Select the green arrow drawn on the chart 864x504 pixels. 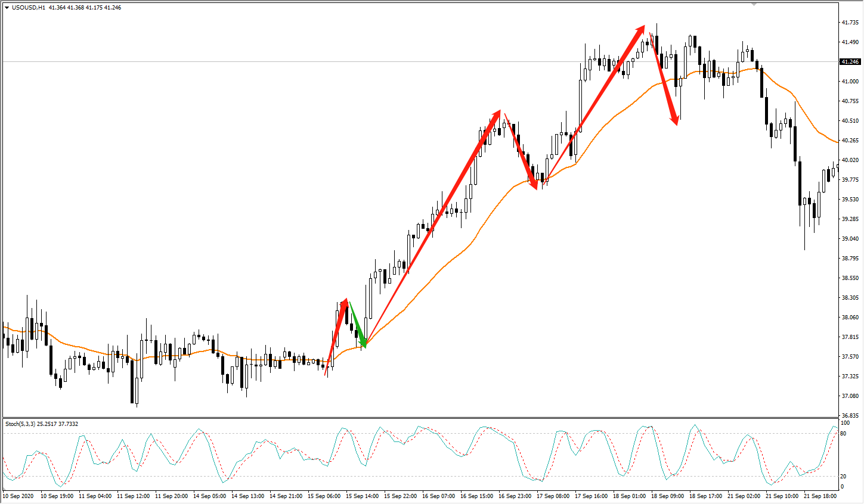(x=357, y=324)
